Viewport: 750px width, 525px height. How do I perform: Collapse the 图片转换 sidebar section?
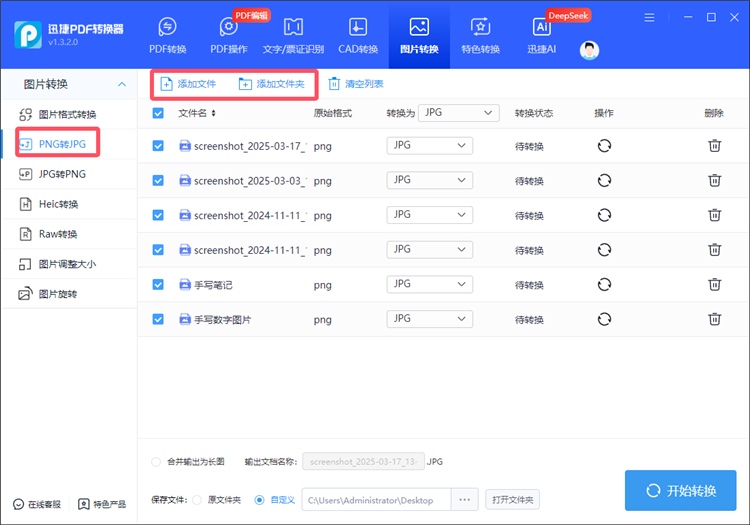[122, 84]
